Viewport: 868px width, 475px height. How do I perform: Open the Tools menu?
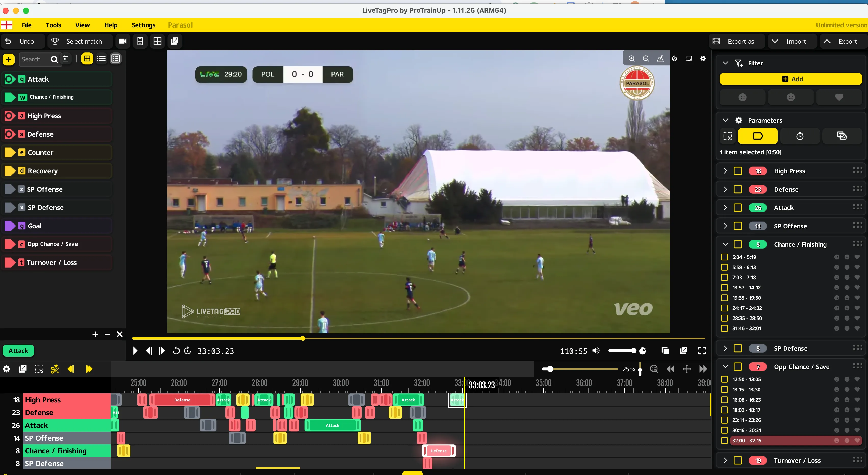click(x=53, y=25)
